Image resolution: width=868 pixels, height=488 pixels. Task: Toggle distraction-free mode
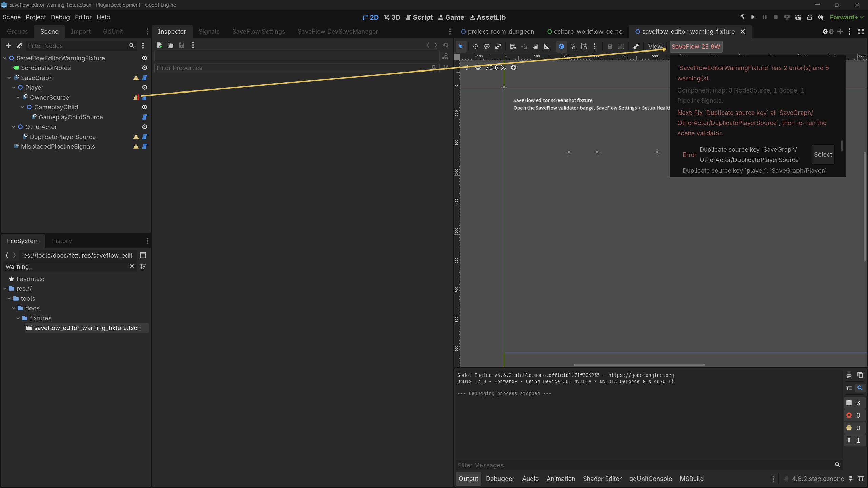(861, 32)
